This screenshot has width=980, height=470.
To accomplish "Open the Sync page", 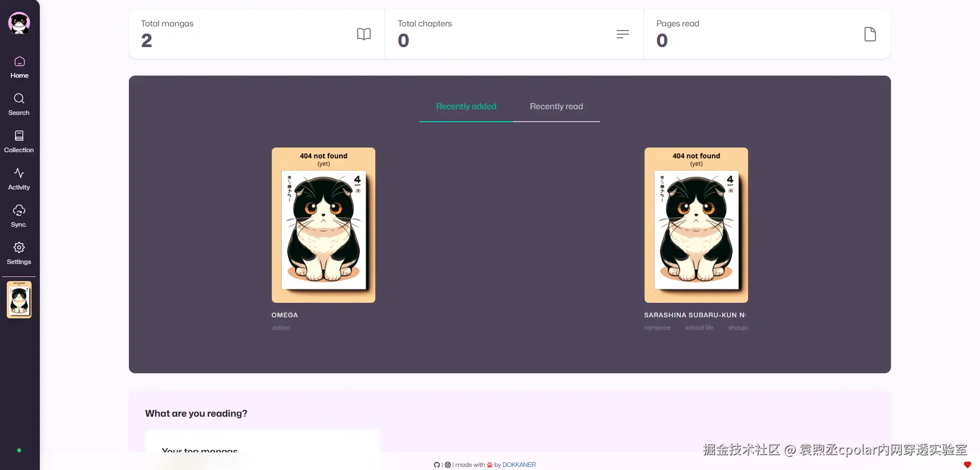I will 19,216.
